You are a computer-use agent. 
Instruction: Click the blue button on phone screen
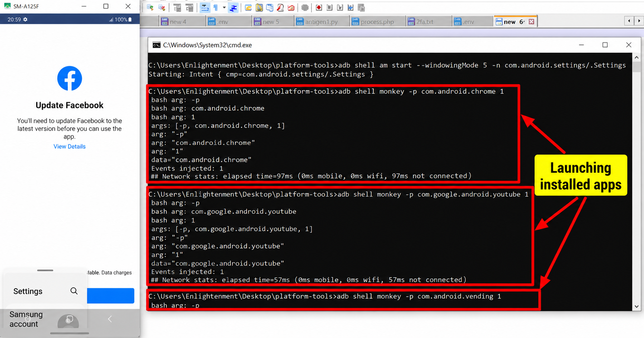[x=111, y=296]
